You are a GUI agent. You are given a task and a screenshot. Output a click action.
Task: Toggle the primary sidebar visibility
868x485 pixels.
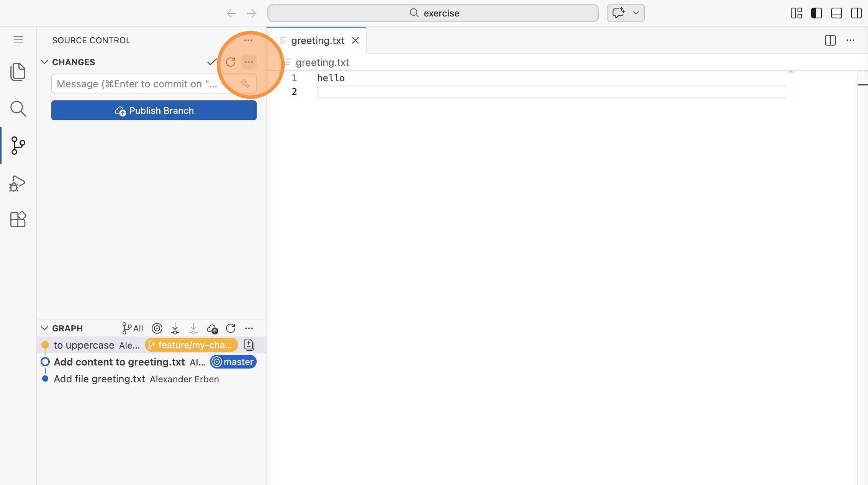coord(816,13)
